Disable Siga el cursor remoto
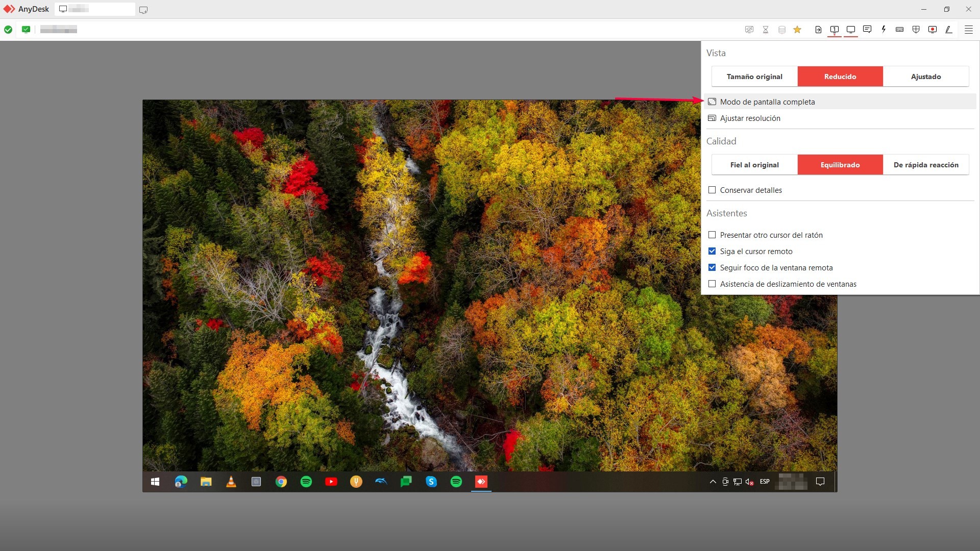 pyautogui.click(x=713, y=251)
